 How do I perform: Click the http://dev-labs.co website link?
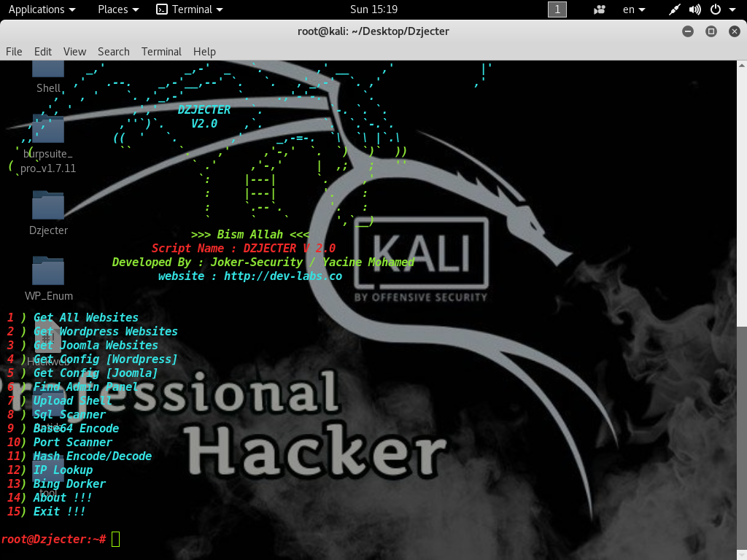coord(283,276)
